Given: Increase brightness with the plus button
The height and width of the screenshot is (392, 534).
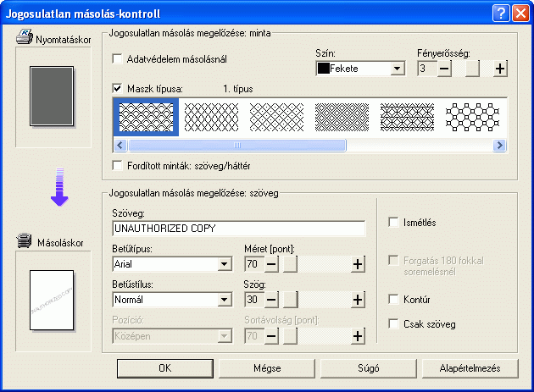Looking at the screenshot, I should click(x=500, y=69).
